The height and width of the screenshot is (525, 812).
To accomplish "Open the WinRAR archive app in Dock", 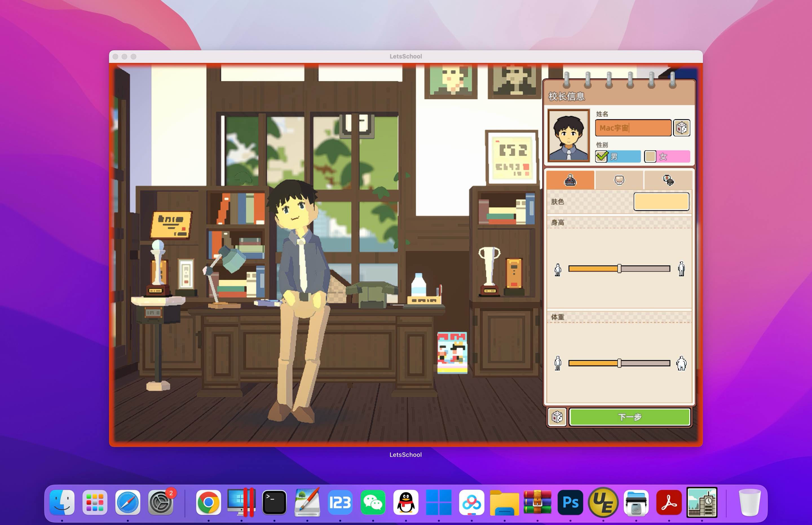I will point(537,502).
